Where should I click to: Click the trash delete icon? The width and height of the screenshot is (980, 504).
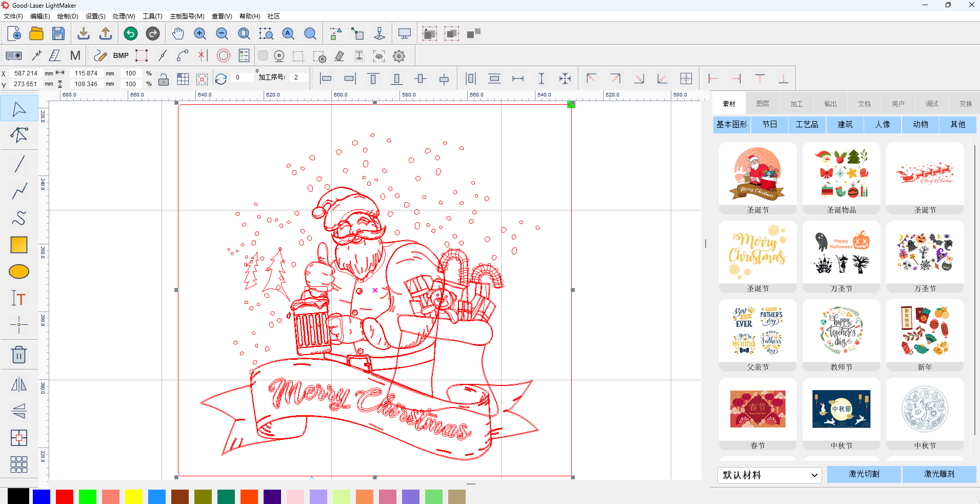pos(19,355)
